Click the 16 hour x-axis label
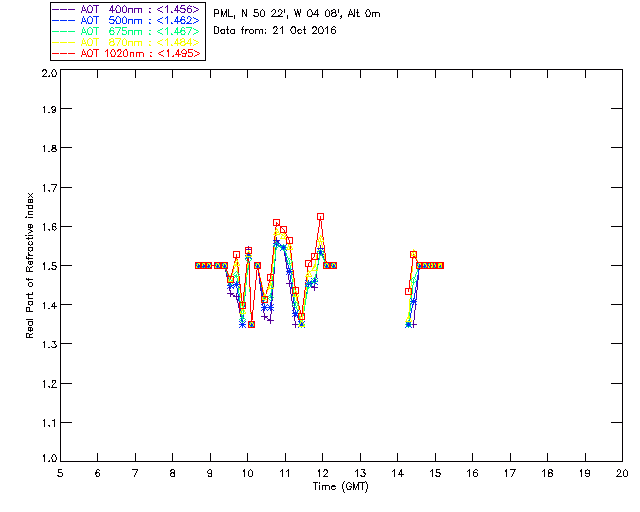 tap(472, 473)
